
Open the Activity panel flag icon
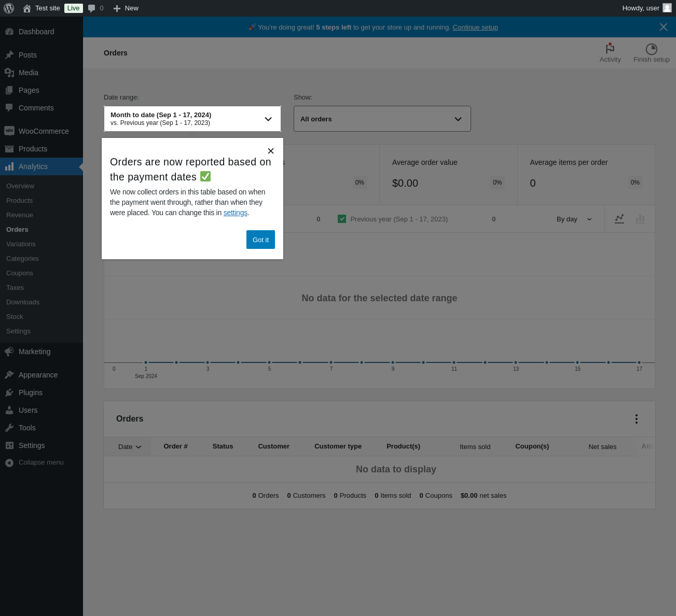(x=610, y=49)
